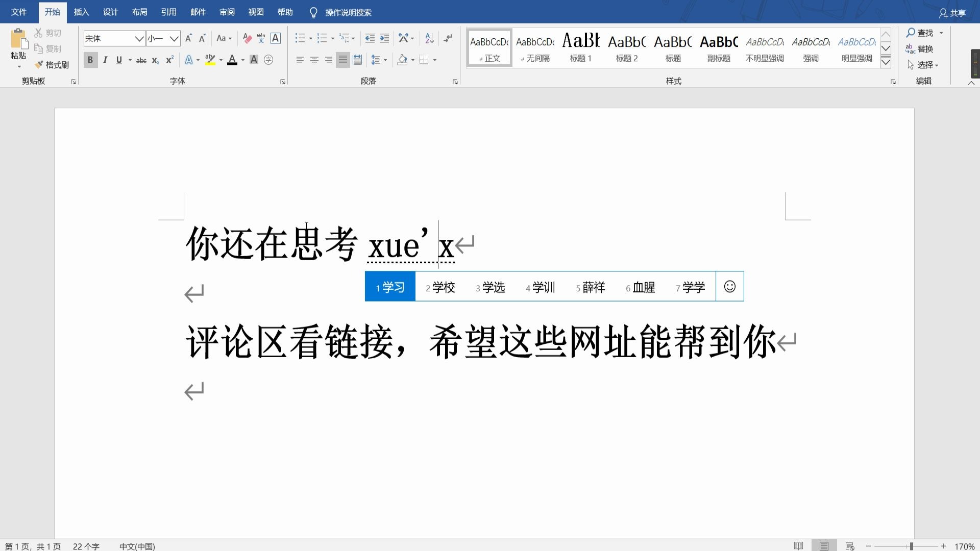Image resolution: width=980 pixels, height=551 pixels.
Task: Apply character shading icon
Action: [x=254, y=60]
